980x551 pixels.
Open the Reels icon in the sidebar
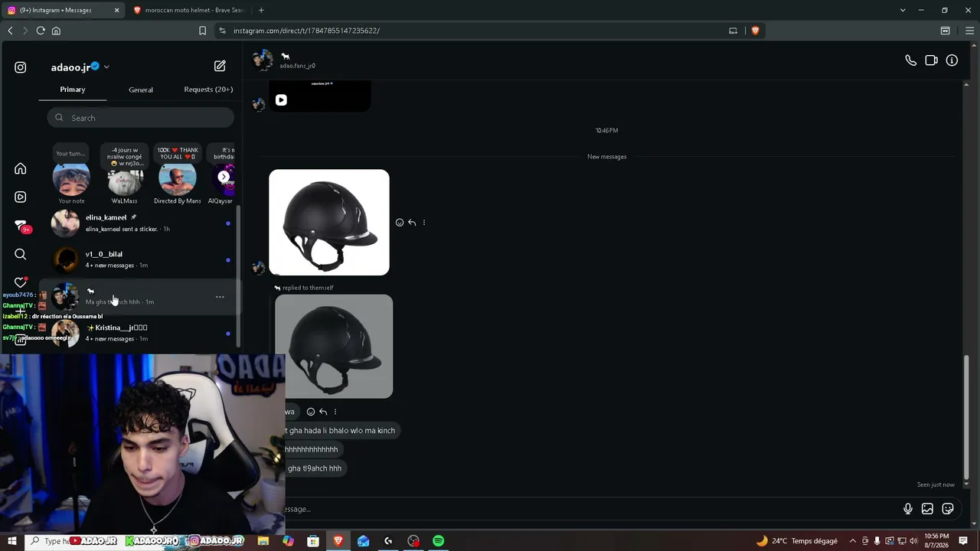21,197
